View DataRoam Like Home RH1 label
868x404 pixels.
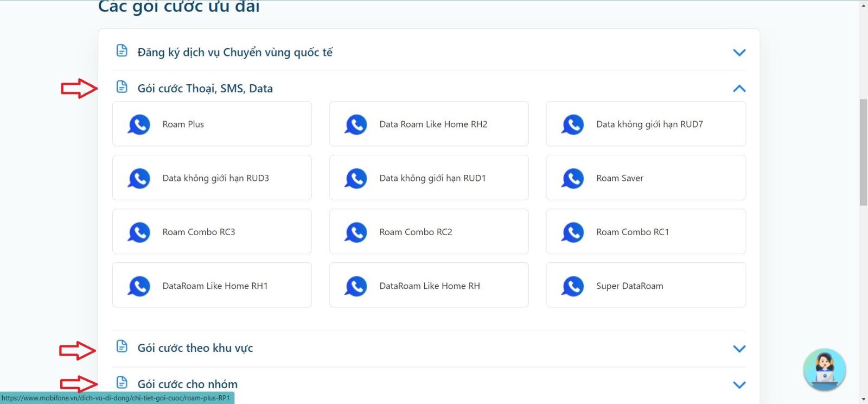coord(215,286)
